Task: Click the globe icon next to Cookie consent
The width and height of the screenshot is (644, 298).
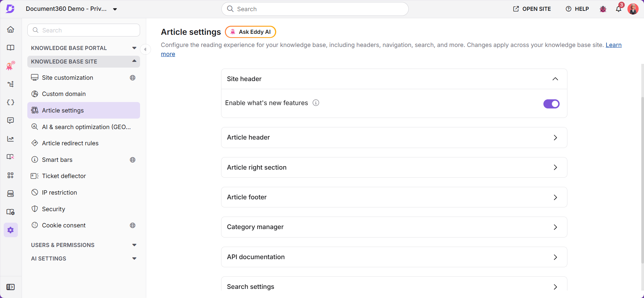Action: pyautogui.click(x=133, y=225)
